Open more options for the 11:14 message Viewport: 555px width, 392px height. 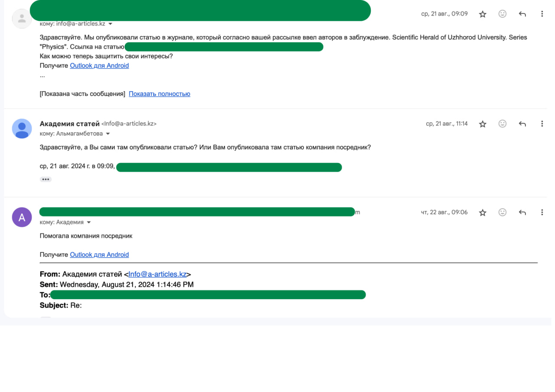[542, 124]
